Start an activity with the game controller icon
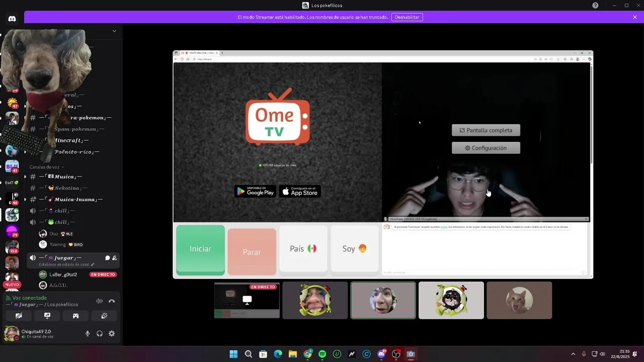This screenshot has height=362, width=644. [x=75, y=316]
